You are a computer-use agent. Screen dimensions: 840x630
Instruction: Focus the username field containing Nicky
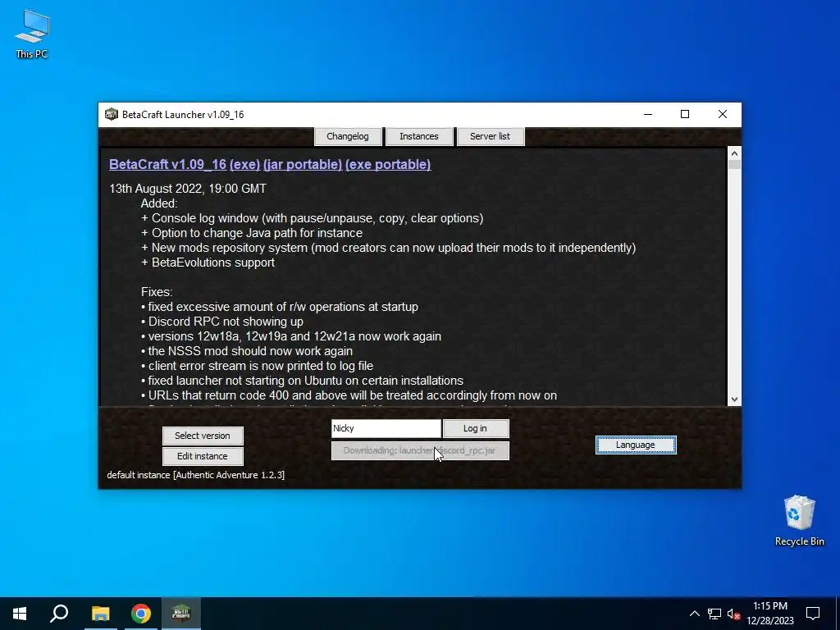coord(386,428)
